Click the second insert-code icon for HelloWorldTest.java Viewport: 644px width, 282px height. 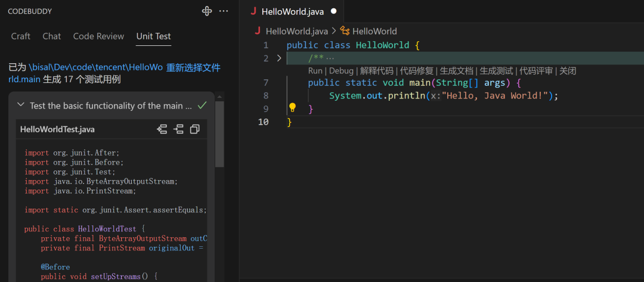pyautogui.click(x=178, y=129)
